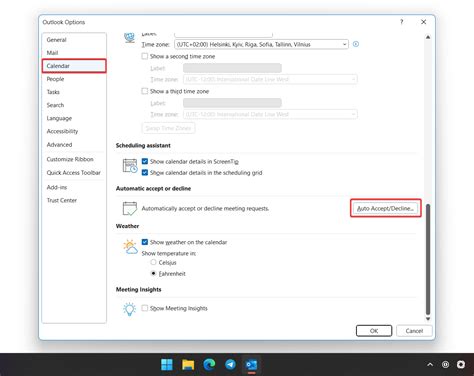Screen dimensions: 474x376
Task: Open the Windows Start menu
Action: point(167,365)
